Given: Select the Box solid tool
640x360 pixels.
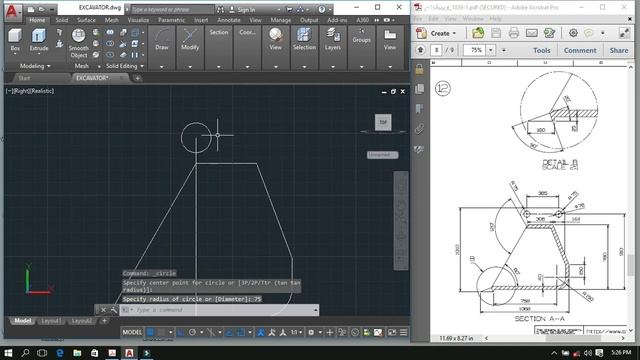Looking at the screenshot, I should pyautogui.click(x=15, y=40).
